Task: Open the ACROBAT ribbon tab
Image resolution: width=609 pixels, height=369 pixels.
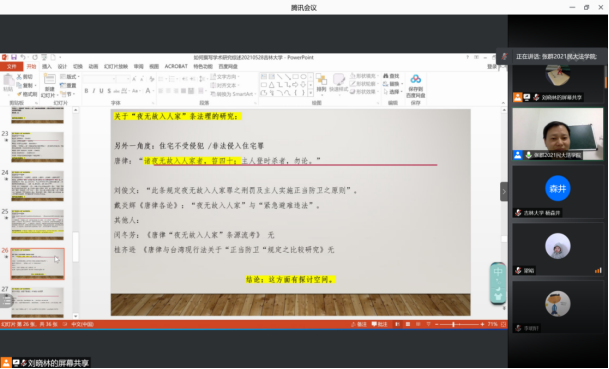Action: [176, 66]
